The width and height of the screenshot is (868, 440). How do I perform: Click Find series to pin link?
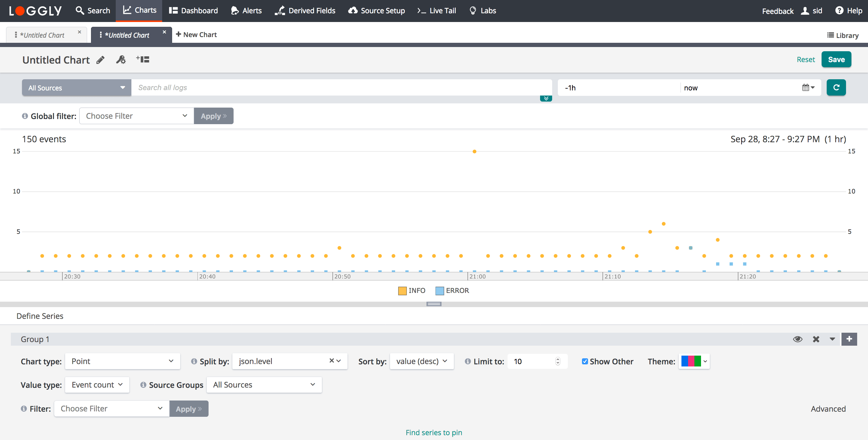[434, 432]
